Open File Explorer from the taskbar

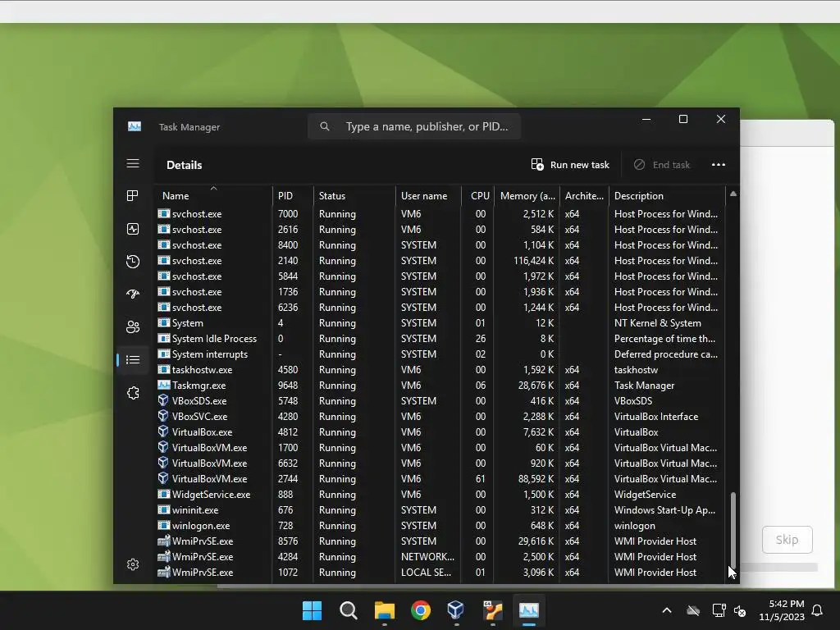(x=385, y=610)
